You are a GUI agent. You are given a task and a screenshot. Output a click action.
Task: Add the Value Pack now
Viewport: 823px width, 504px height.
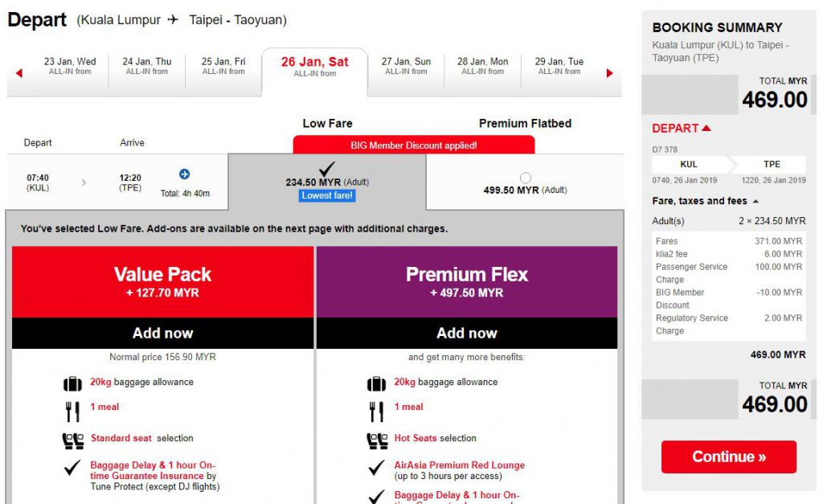[163, 333]
